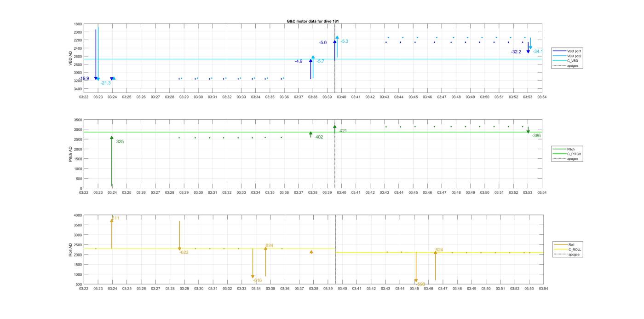This screenshot has width=644, height=319.
Task: Click the 3500 tick on Pitch axis
Action: [78, 120]
